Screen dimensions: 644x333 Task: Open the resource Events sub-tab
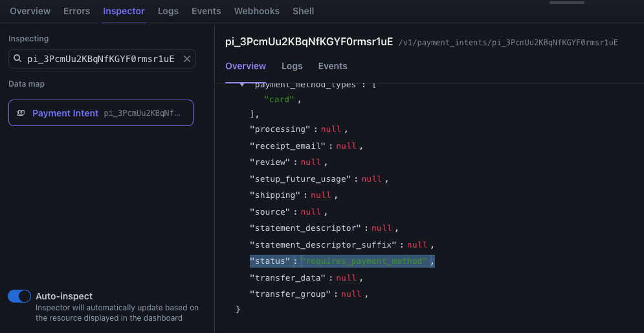pyautogui.click(x=333, y=66)
